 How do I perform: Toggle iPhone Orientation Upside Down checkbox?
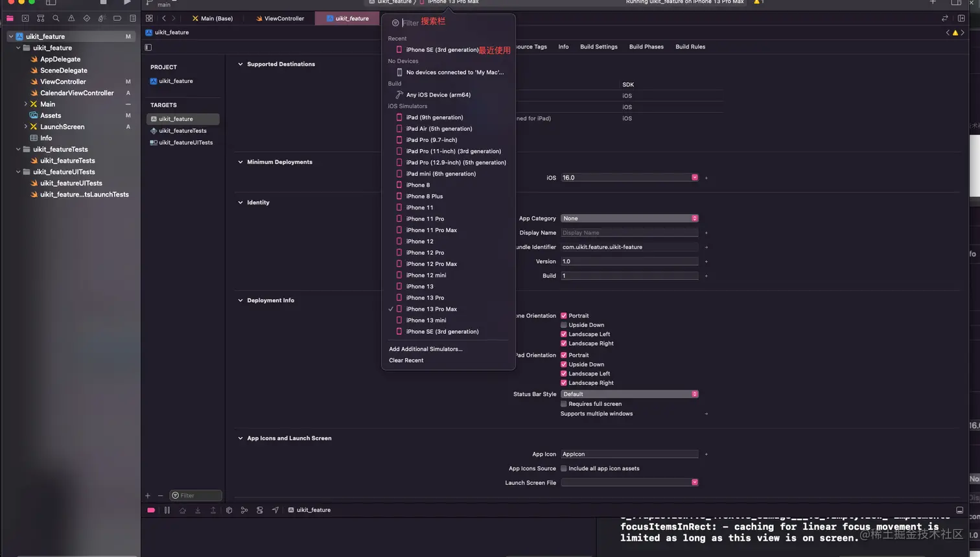[564, 325]
